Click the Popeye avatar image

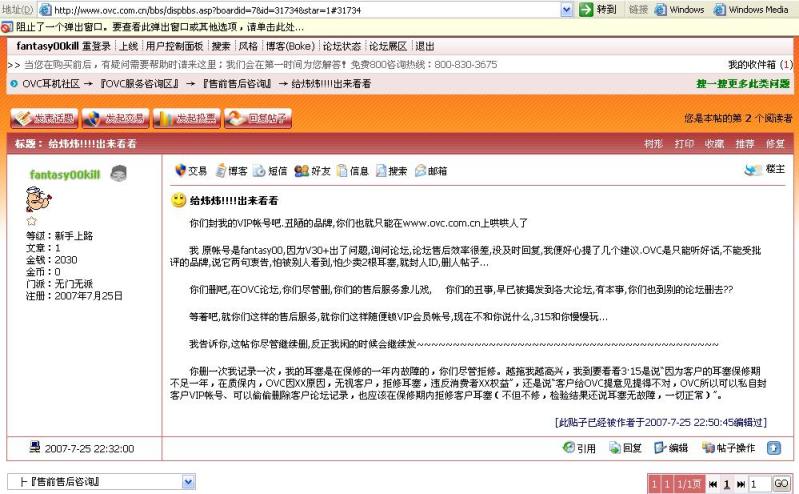point(38,199)
